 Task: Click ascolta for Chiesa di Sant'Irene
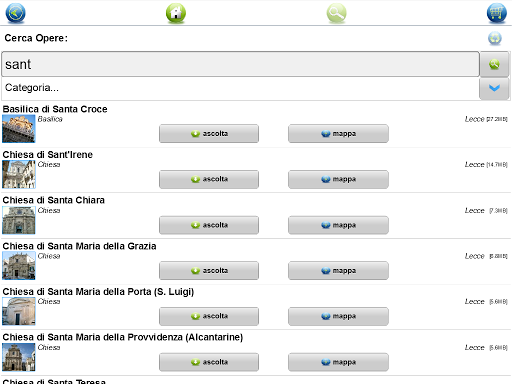(x=209, y=179)
